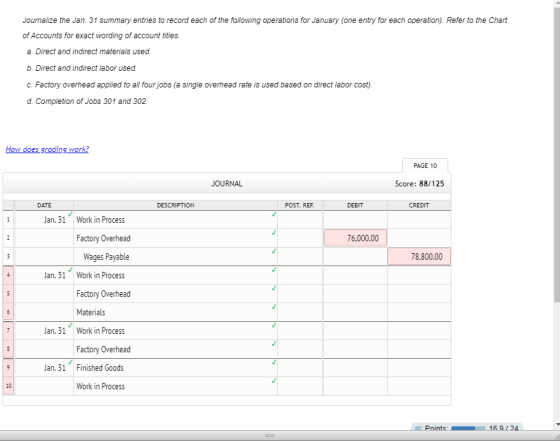Edit the 78,800.00 credit field
The height and width of the screenshot is (441, 560).
pyautogui.click(x=419, y=257)
